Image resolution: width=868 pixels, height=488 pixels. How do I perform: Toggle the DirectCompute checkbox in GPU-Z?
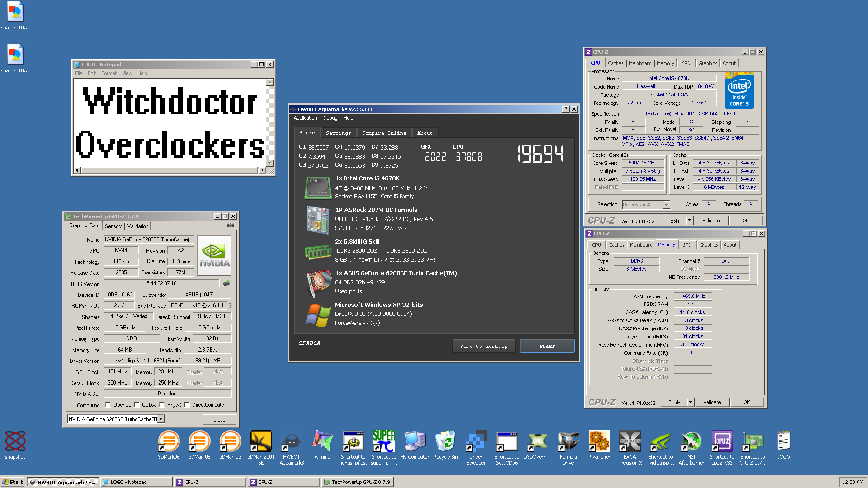[187, 405]
